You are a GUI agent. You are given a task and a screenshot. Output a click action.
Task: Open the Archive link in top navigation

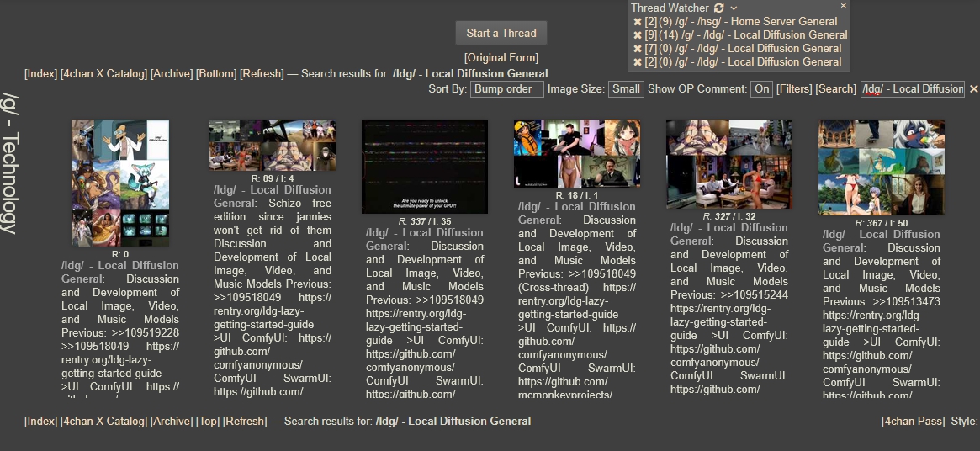click(x=172, y=74)
